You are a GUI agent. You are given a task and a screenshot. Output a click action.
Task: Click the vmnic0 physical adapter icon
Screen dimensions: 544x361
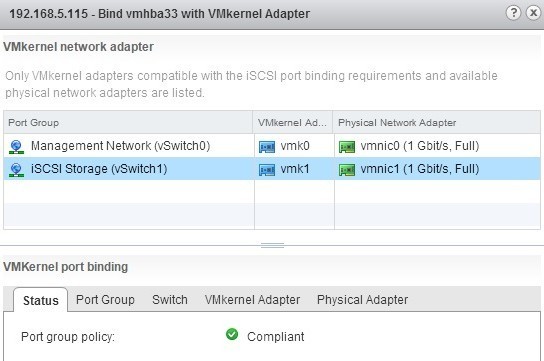pyautogui.click(x=347, y=147)
